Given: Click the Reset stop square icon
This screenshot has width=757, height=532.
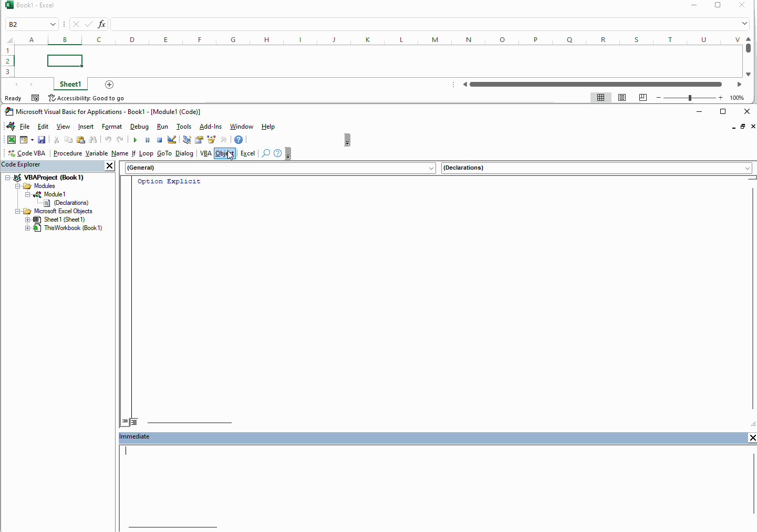Looking at the screenshot, I should tap(159, 140).
